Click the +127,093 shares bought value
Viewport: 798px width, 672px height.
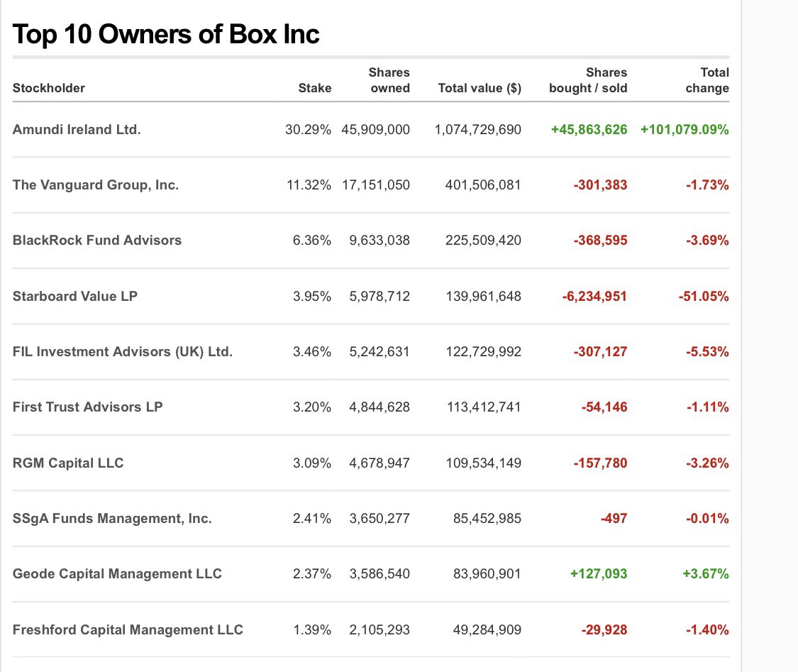coord(599,575)
